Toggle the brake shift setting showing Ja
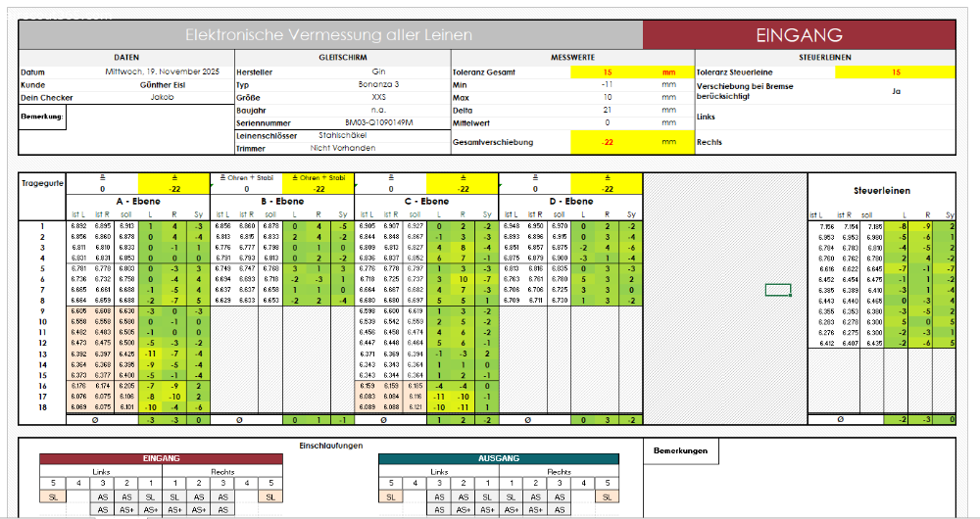Screen dimensions: 980x519 point(896,91)
